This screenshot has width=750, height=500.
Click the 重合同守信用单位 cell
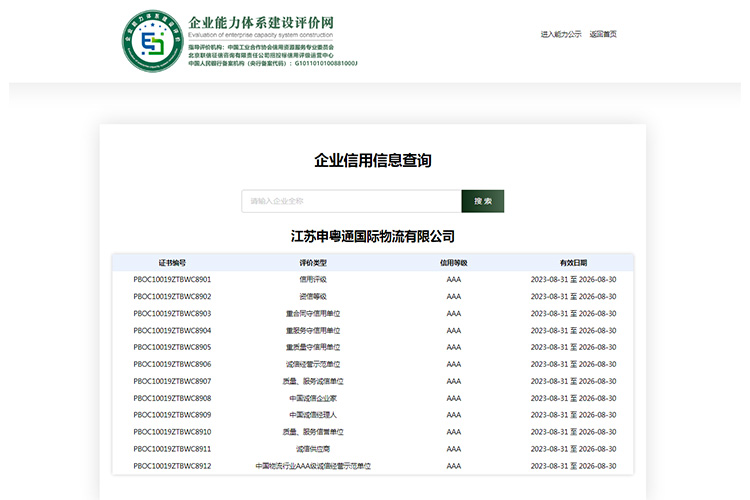pyautogui.click(x=313, y=313)
